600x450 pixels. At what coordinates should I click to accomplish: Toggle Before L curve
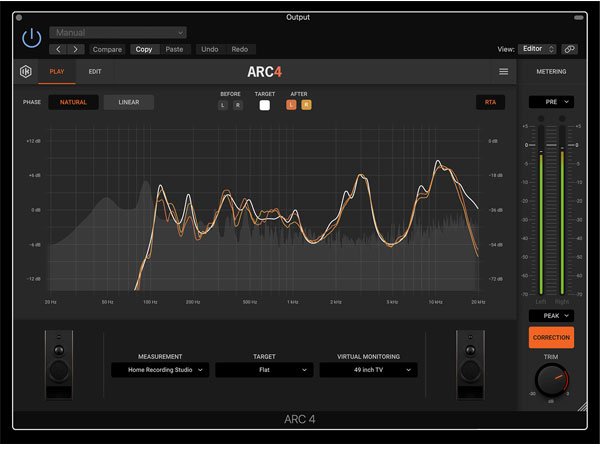(223, 105)
